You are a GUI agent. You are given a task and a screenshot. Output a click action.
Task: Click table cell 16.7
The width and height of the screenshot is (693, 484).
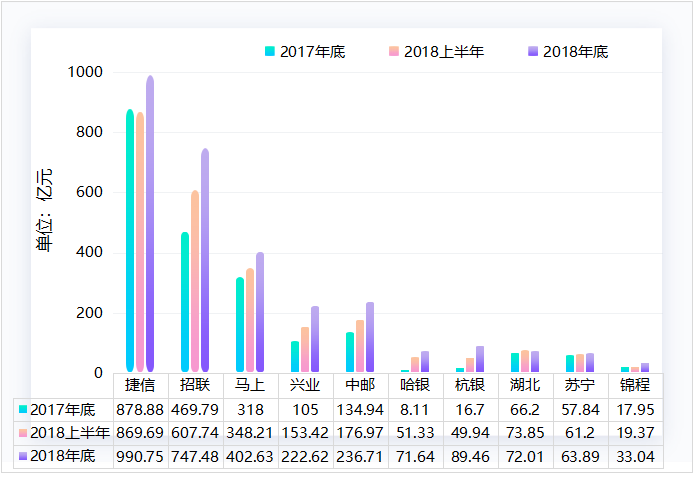pos(470,410)
